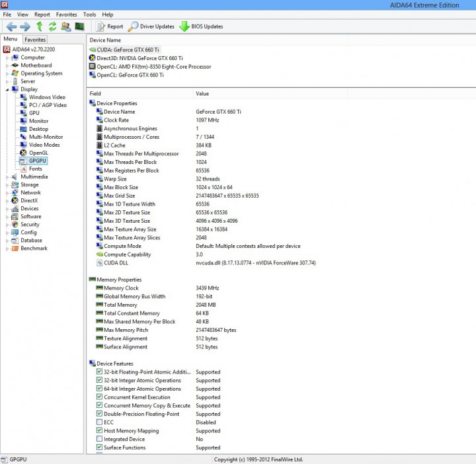Expand the Computer tree node

pos(7,58)
